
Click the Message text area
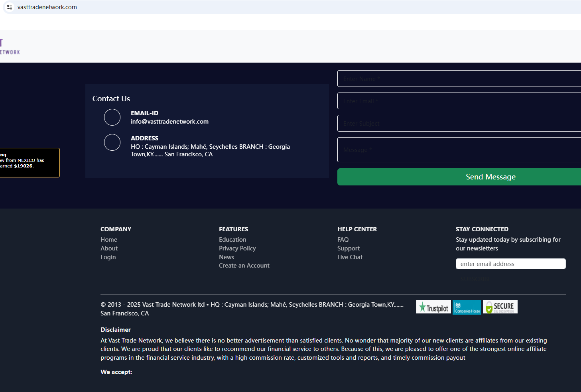pos(459,150)
